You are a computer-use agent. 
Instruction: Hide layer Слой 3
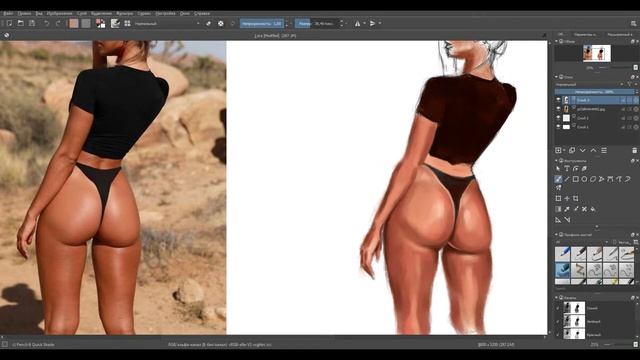click(558, 100)
